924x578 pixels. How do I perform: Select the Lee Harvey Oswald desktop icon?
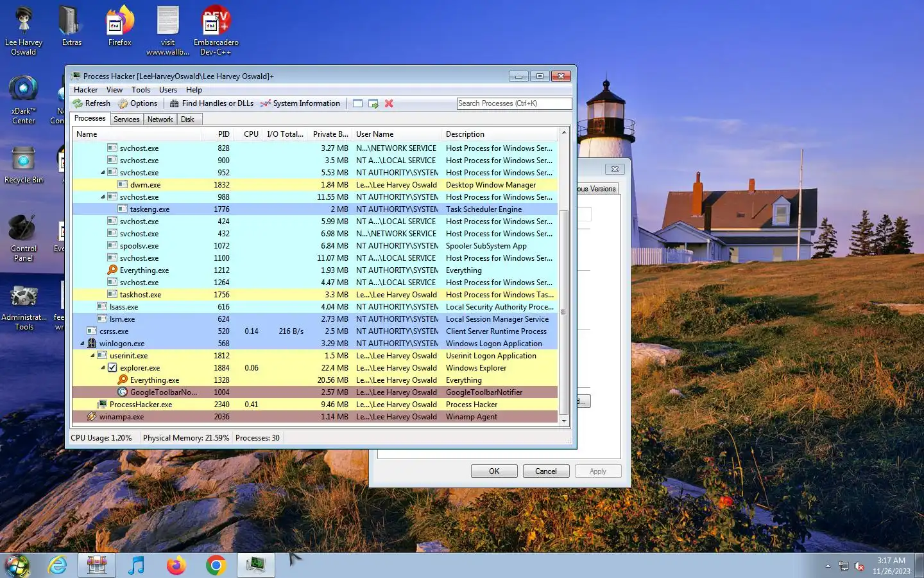24,30
